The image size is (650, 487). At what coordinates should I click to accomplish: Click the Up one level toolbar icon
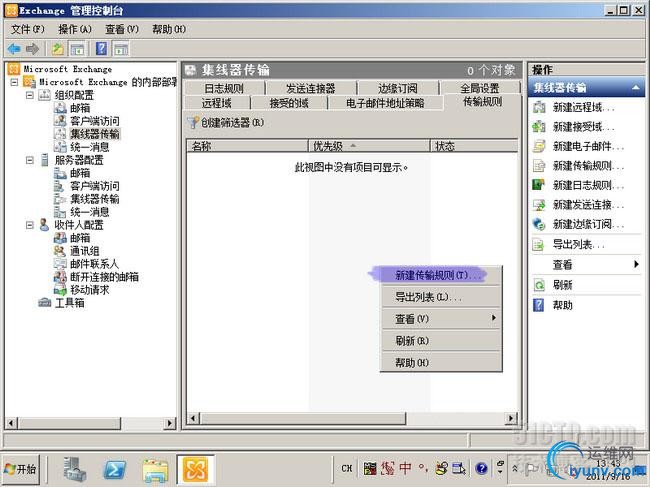pyautogui.click(x=58, y=49)
